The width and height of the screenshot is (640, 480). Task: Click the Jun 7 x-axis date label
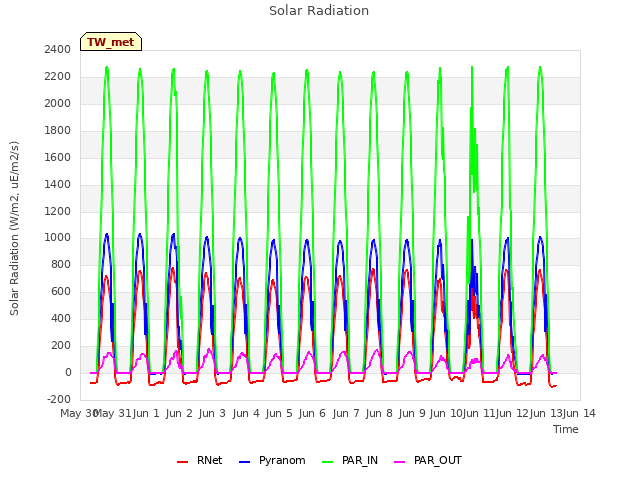point(346,413)
